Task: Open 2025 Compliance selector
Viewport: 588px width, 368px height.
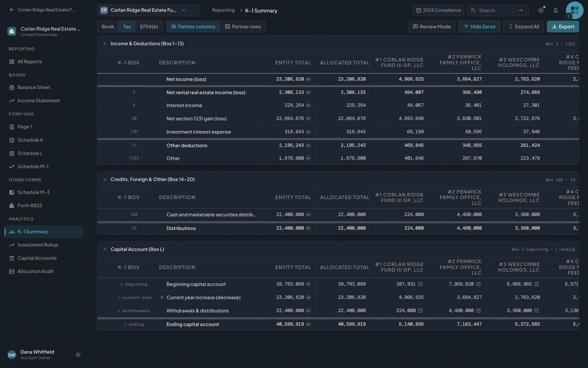Action: click(x=438, y=10)
